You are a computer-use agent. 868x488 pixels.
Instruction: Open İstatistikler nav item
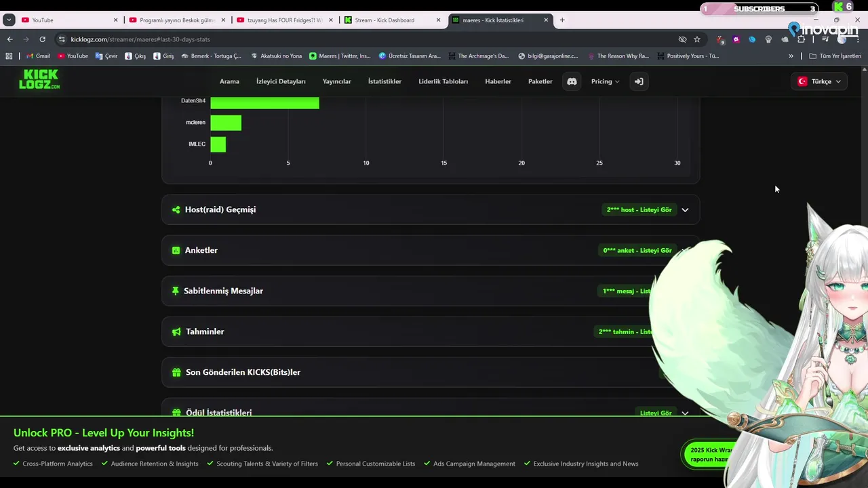click(x=384, y=81)
